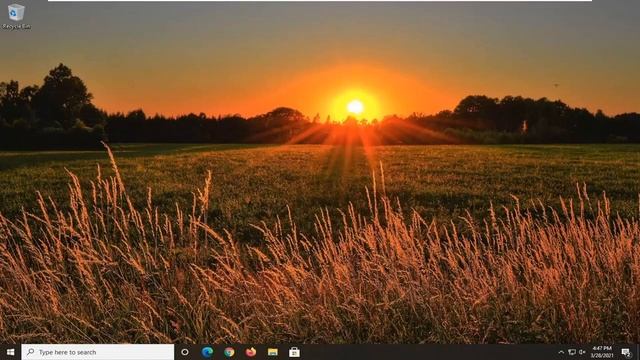Open the volume control tray icon

(x=582, y=352)
